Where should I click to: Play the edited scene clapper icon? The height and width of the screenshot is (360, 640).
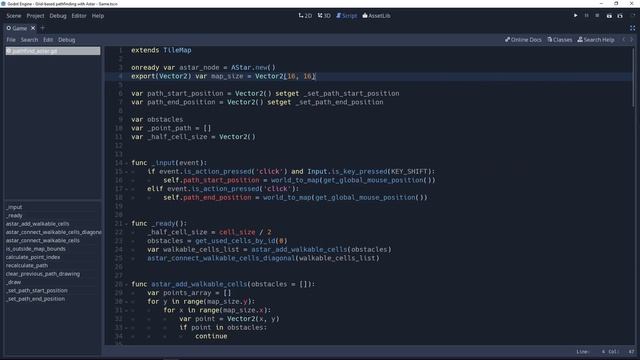pos(609,16)
